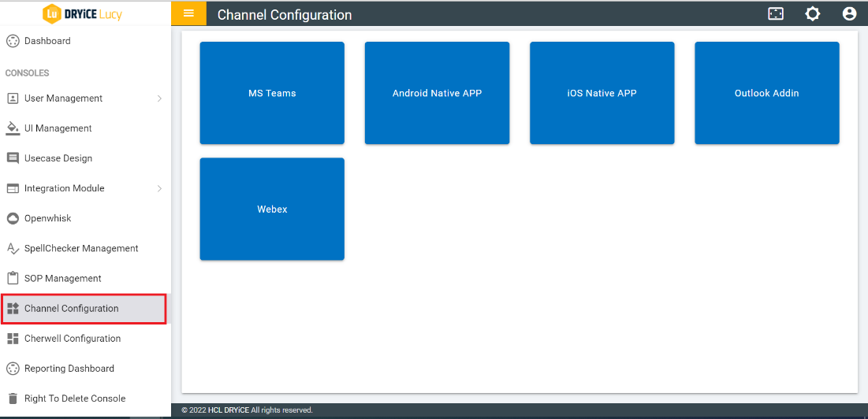Image resolution: width=868 pixels, height=419 pixels.
Task: Open the settings gear icon
Action: point(812,13)
